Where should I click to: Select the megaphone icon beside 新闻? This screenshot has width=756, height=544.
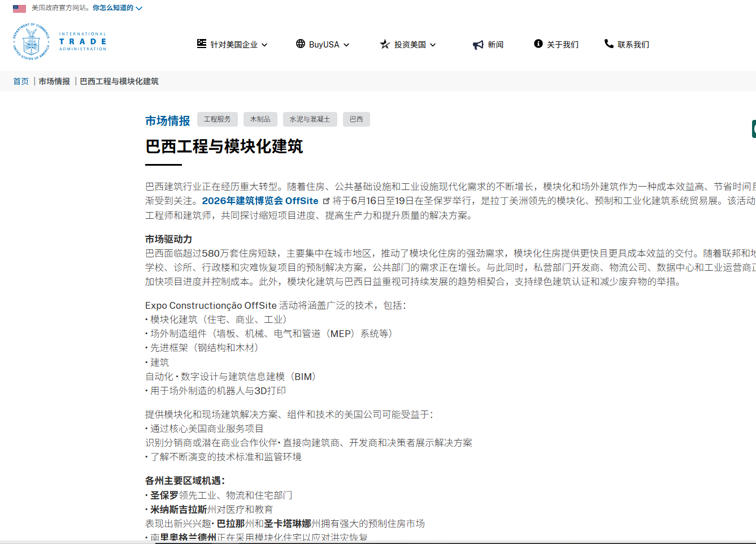point(476,44)
